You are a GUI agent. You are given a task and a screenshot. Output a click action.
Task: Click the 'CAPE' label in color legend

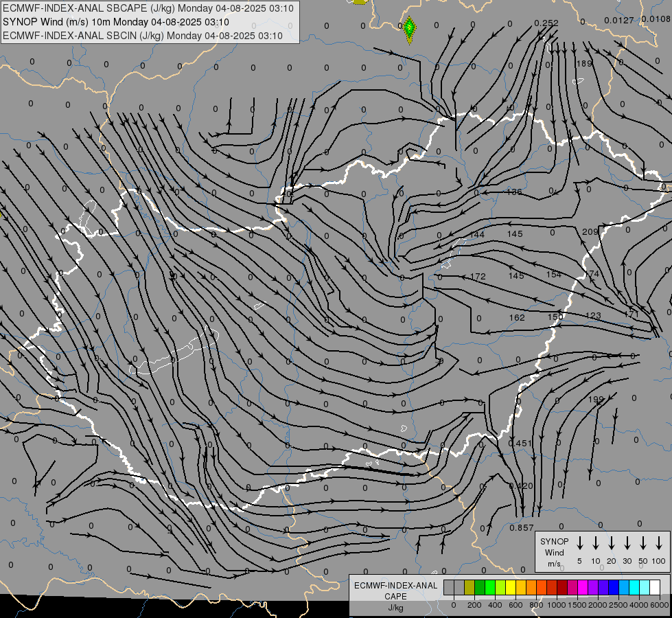[395, 597]
